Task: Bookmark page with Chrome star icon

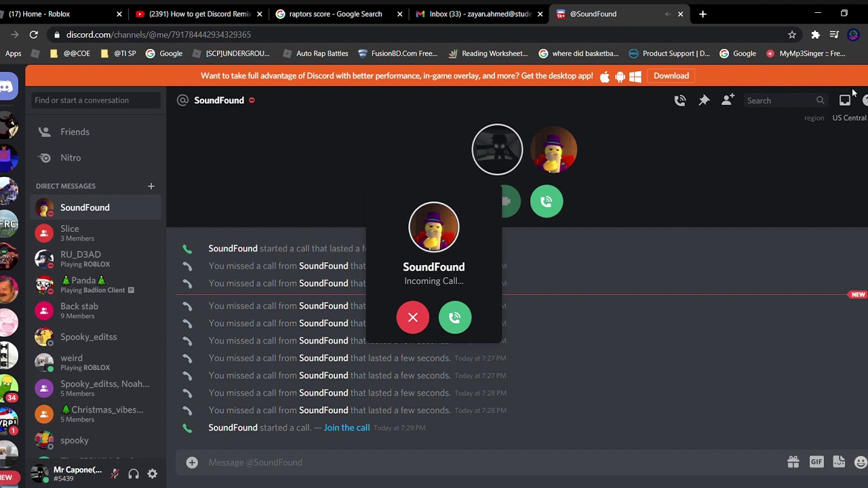Action: click(792, 35)
